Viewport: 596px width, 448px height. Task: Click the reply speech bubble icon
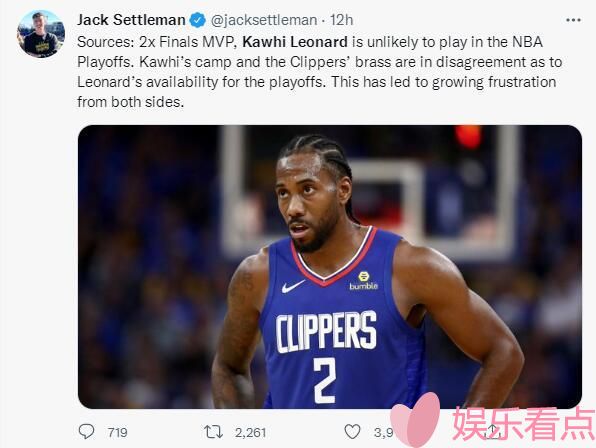pos(86,432)
